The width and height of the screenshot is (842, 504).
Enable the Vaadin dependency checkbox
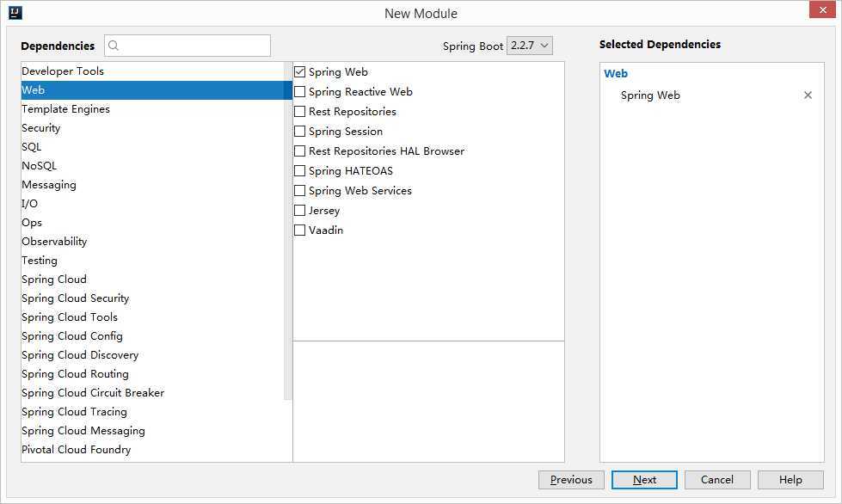(299, 230)
